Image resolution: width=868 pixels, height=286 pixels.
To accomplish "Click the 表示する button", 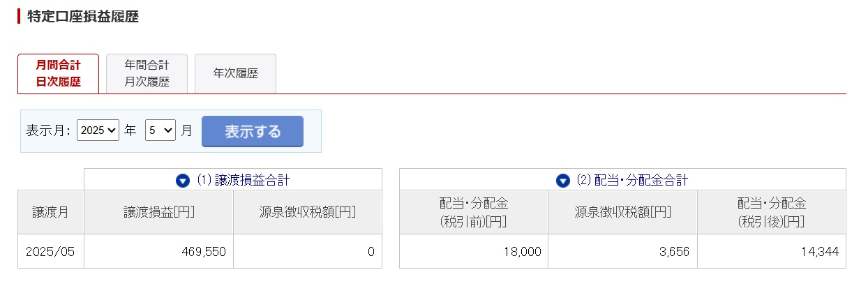I will click(253, 131).
